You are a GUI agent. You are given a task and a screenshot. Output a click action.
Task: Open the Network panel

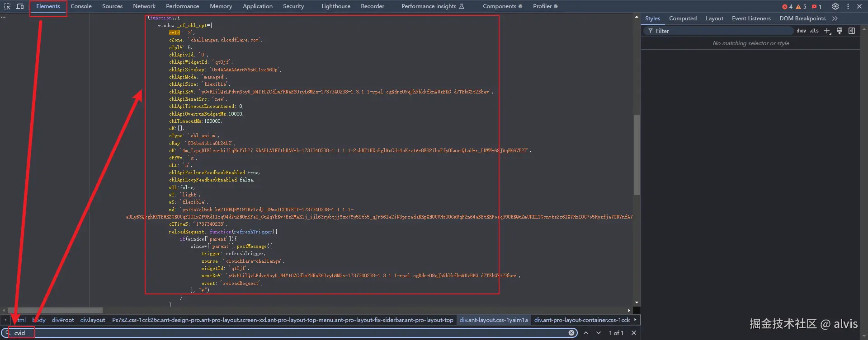(144, 6)
